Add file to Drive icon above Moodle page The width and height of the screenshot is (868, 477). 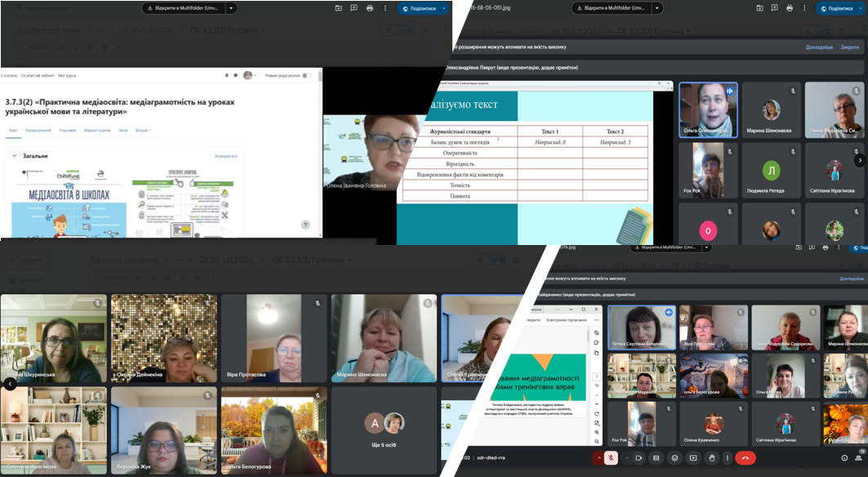(338, 8)
